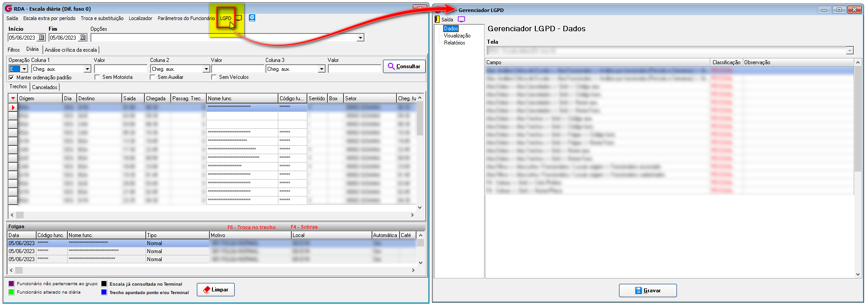Click Trechos grid horizontal scrollbar right arrow
The width and height of the screenshot is (868, 307).
click(x=412, y=215)
